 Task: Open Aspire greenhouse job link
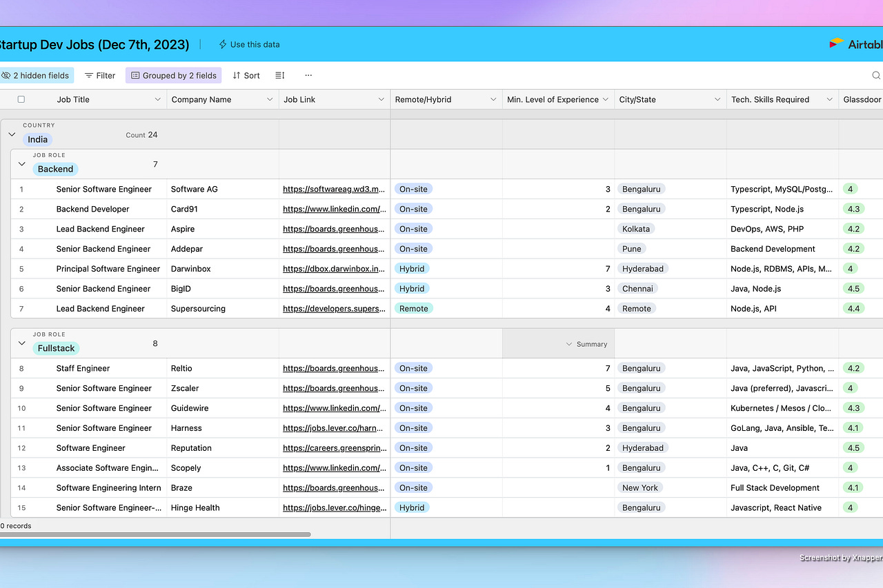tap(334, 229)
